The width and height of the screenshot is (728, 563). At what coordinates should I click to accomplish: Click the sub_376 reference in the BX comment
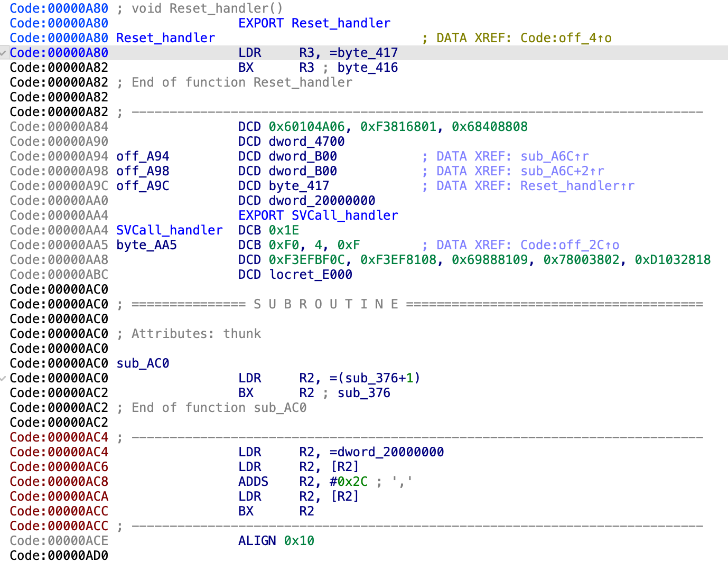[x=363, y=392]
